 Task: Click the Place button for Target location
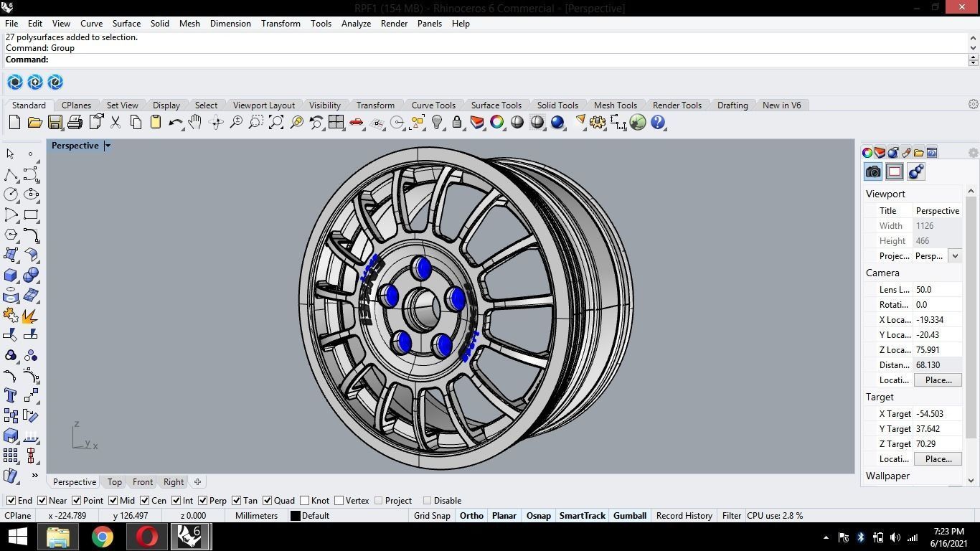938,459
